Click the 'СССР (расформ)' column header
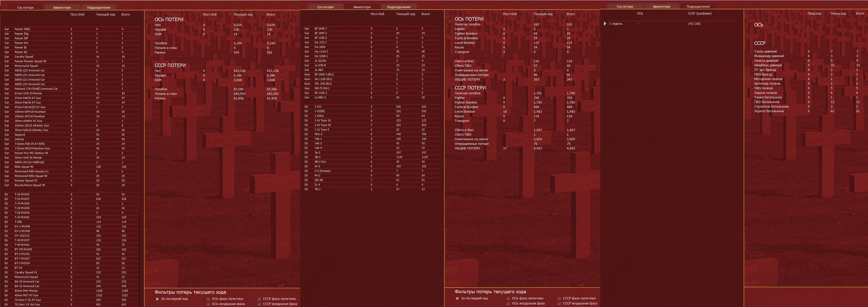Screen dimensions: 868x307 coord(700,14)
